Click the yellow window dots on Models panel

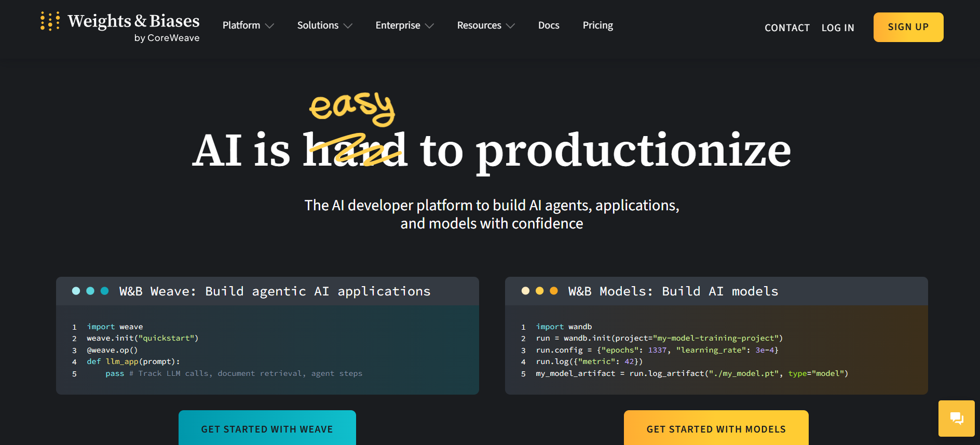(x=539, y=291)
